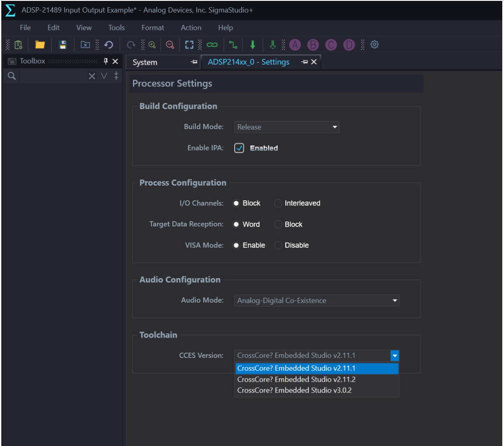
Task: Zoom out using the red magnifier icon
Action: pyautogui.click(x=170, y=45)
